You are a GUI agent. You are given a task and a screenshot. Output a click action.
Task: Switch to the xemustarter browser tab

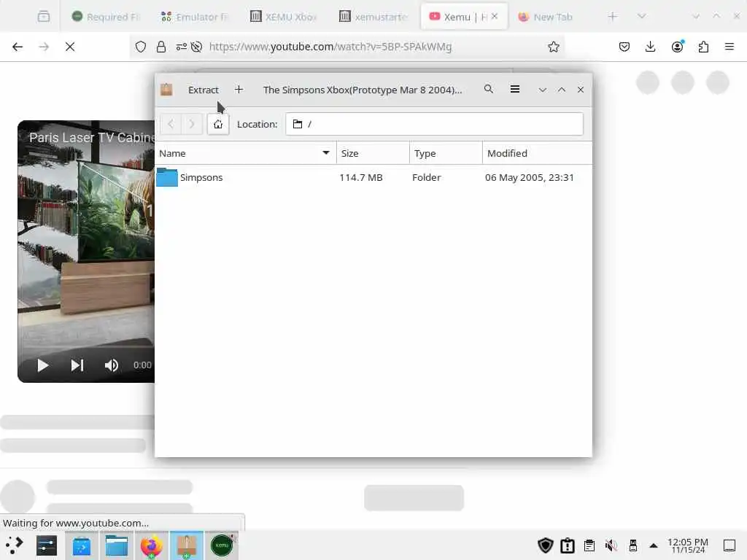[373, 17]
